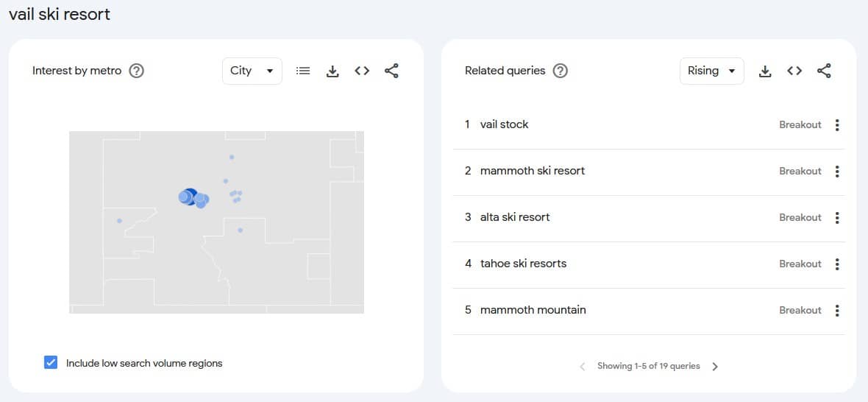Image resolution: width=868 pixels, height=402 pixels.
Task: Click Breakout value for vail stock
Action: [x=800, y=125]
